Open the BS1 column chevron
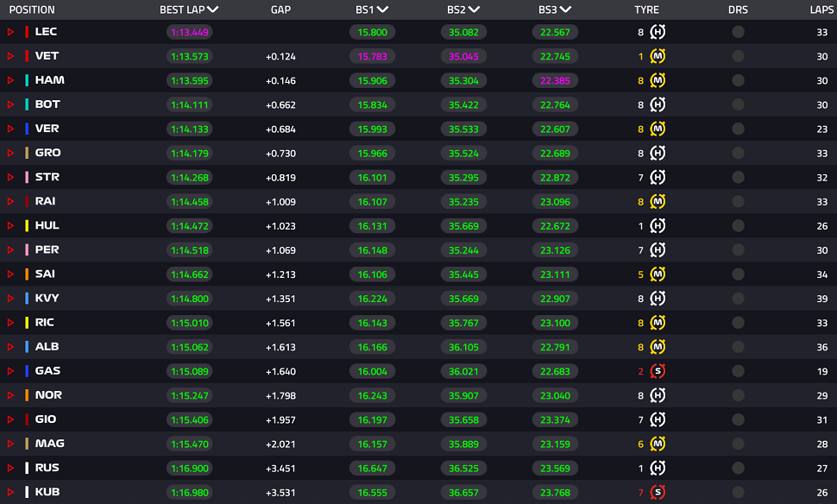This screenshot has height=504, width=837. click(x=382, y=9)
